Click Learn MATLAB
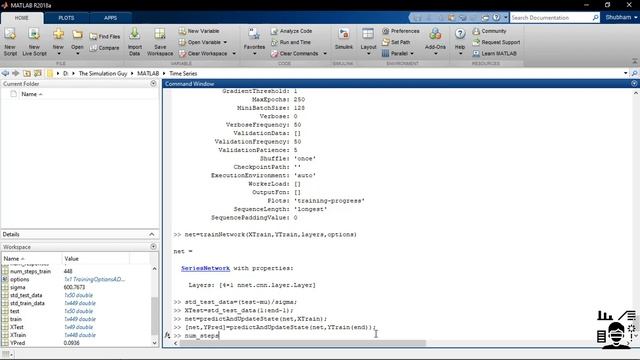 click(495, 53)
